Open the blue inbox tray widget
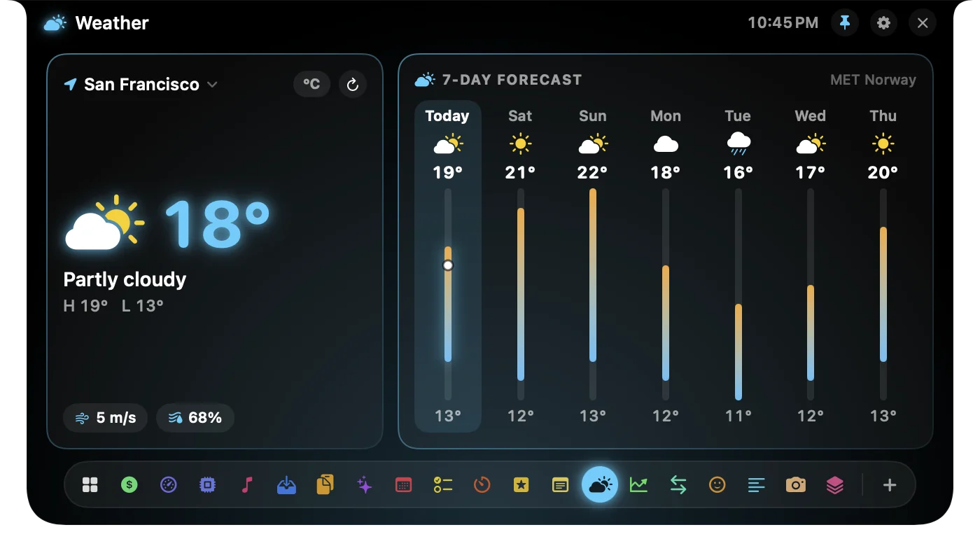The width and height of the screenshot is (980, 539). [286, 484]
